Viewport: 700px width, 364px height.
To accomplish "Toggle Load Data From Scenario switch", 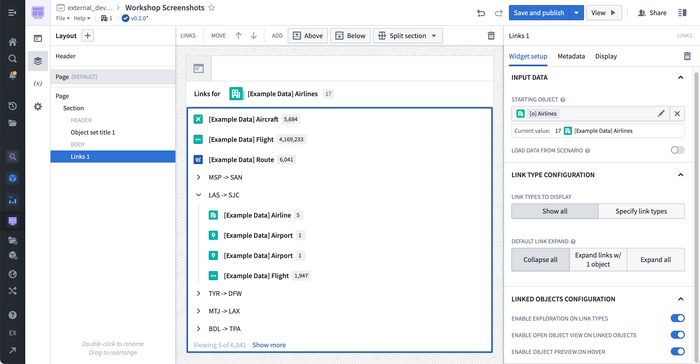I will [x=677, y=150].
